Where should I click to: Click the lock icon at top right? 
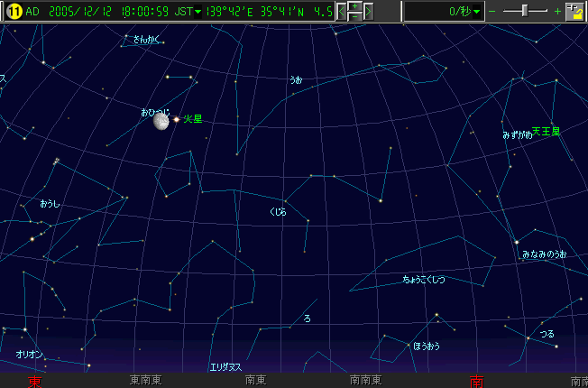point(574,12)
